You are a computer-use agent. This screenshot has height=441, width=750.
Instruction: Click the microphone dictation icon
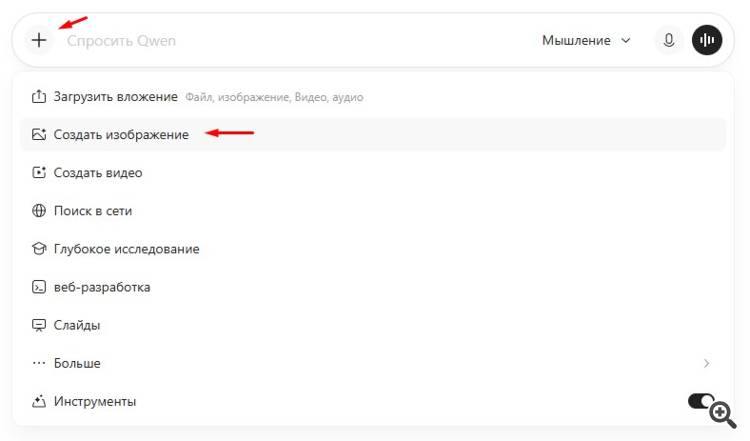point(669,40)
